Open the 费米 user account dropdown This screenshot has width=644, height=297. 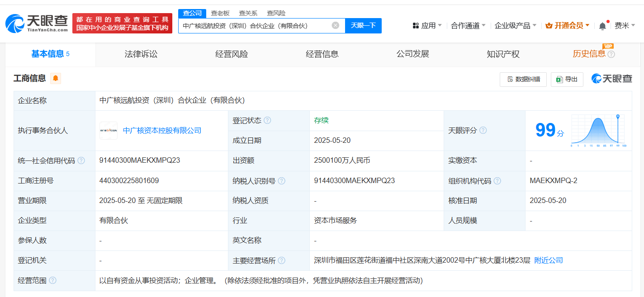pos(625,25)
